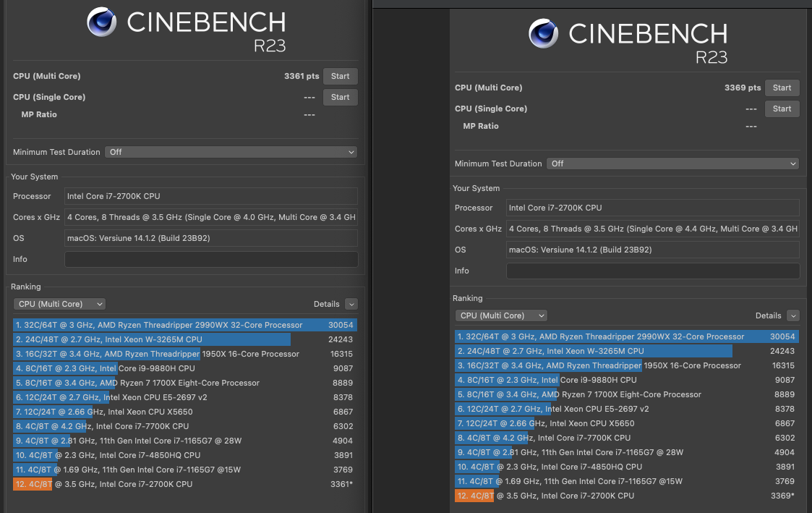Viewport: 812px width, 513px height.
Task: Open Minimum Test Duration dropdown in right window
Action: pos(672,164)
